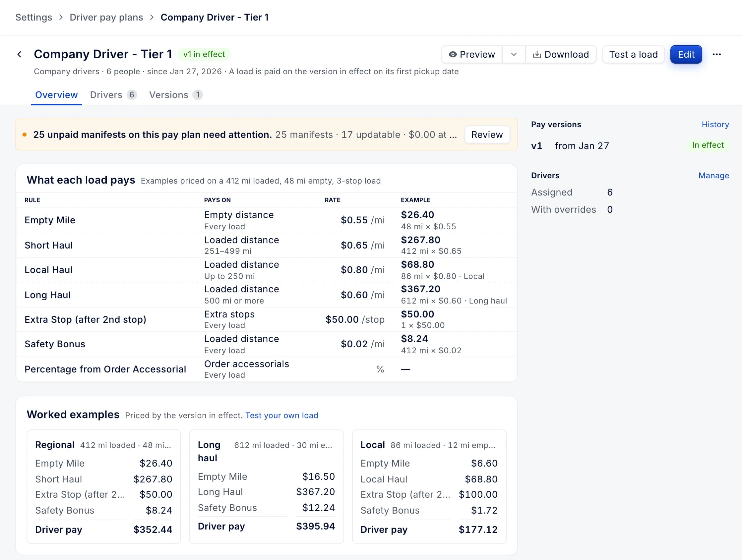The image size is (742, 560).
Task: Expand the Preview dropdown arrow
Action: (x=514, y=54)
